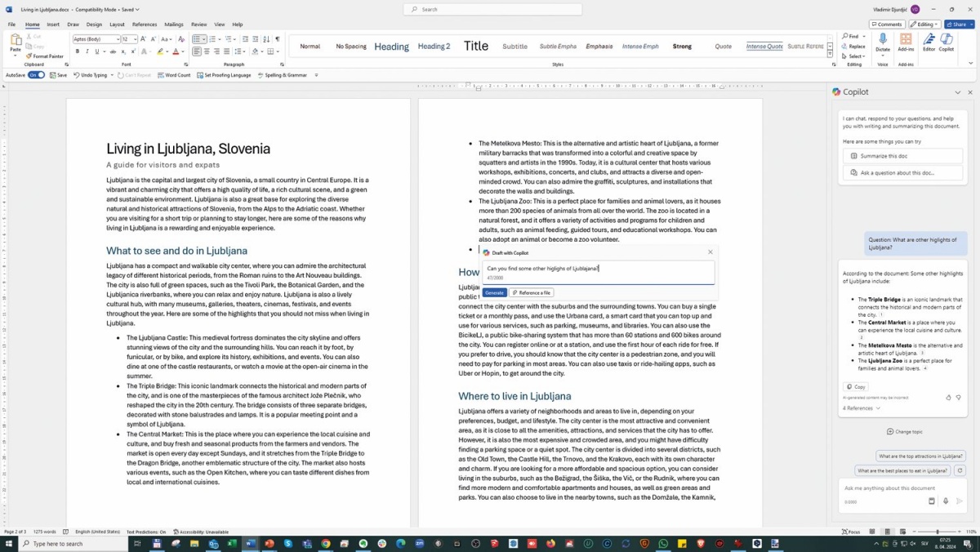Screen dimensions: 980x552
Task: Open the Insert ribbon tab
Action: click(x=53, y=24)
